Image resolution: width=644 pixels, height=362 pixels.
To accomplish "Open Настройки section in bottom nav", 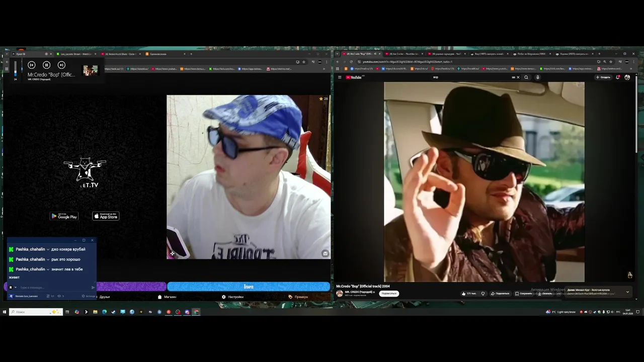I will pyautogui.click(x=232, y=297).
